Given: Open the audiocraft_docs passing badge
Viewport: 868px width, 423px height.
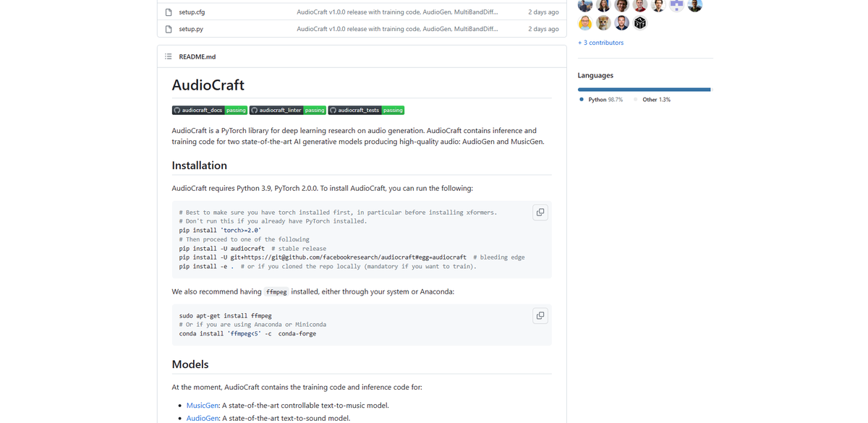Looking at the screenshot, I should click(x=210, y=110).
